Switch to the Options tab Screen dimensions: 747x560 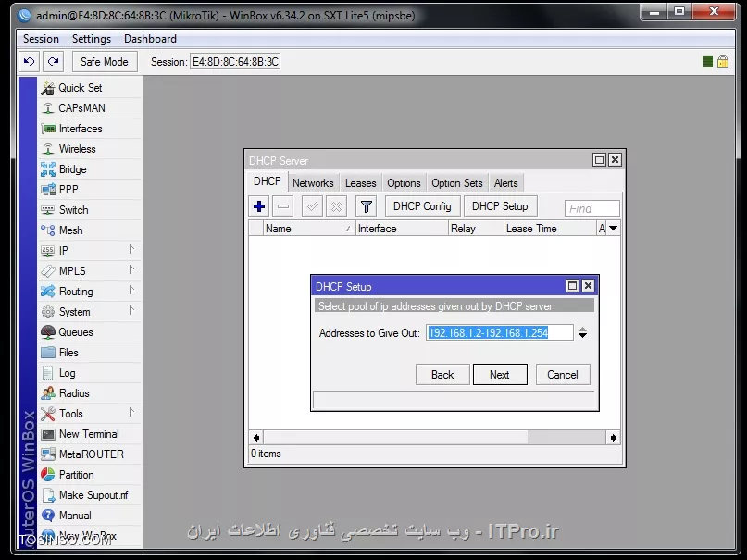click(x=404, y=183)
